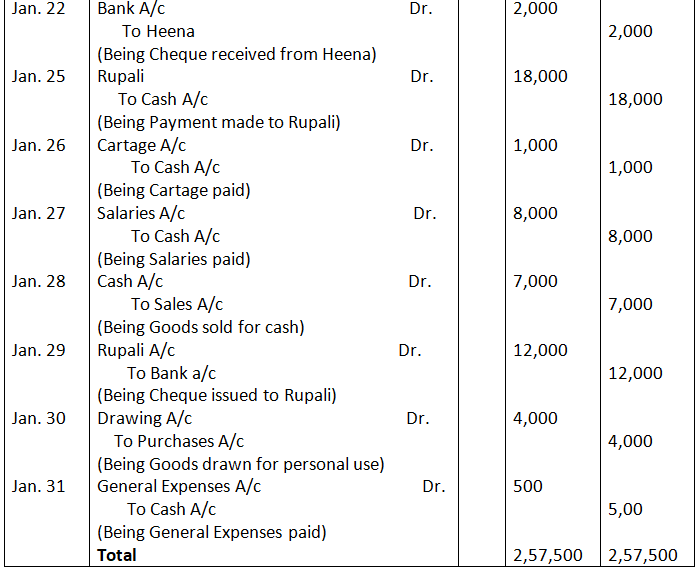Click the 8,000 credit amount
Image resolution: width=699 pixels, height=572 pixels.
point(630,236)
